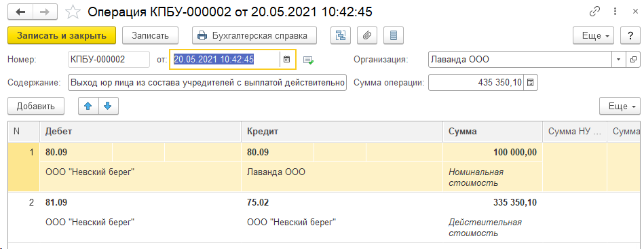Image resolution: width=644 pixels, height=249 pixels.
Task: Move the selected row down
Action: coord(108,106)
